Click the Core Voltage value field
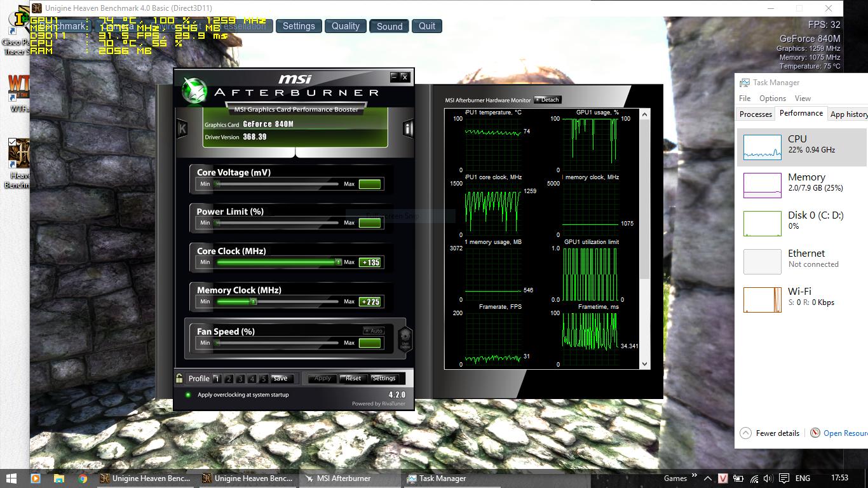This screenshot has height=488, width=868. tap(370, 184)
